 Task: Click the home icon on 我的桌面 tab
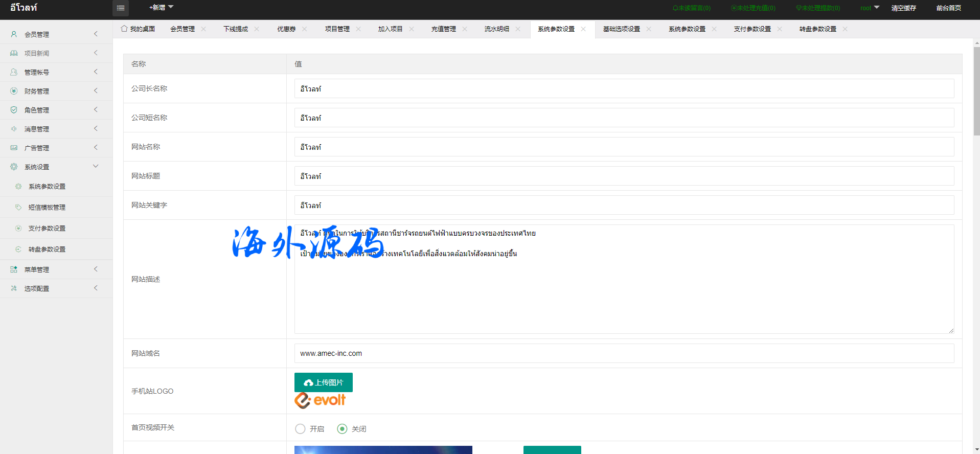pyautogui.click(x=124, y=29)
